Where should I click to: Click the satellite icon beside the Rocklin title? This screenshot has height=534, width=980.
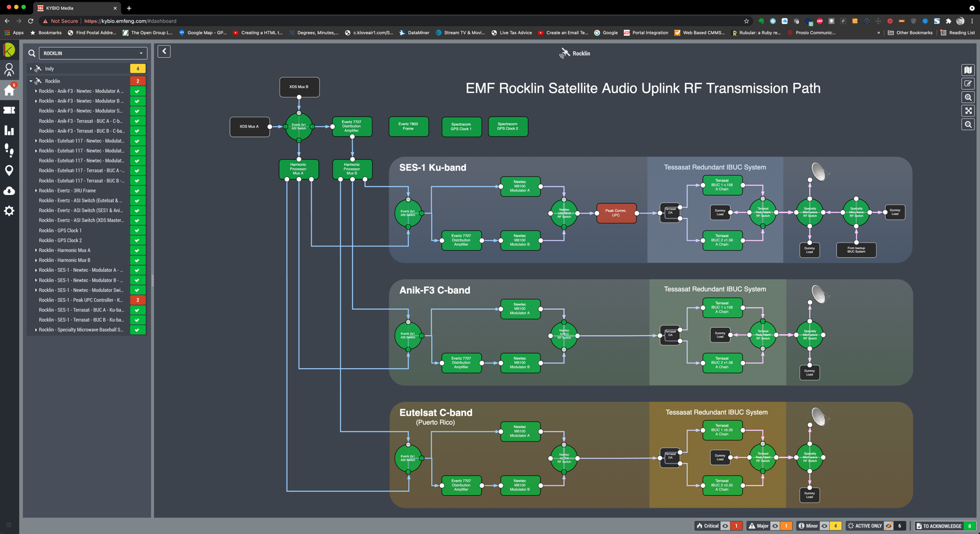[565, 53]
